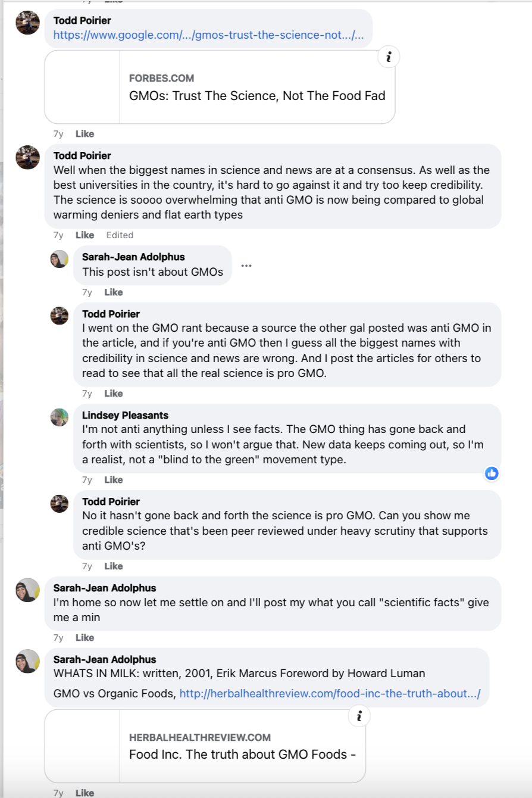
Task: Open Sarah-Jean Adolphus' avatar on GMO reply
Action: [59, 259]
